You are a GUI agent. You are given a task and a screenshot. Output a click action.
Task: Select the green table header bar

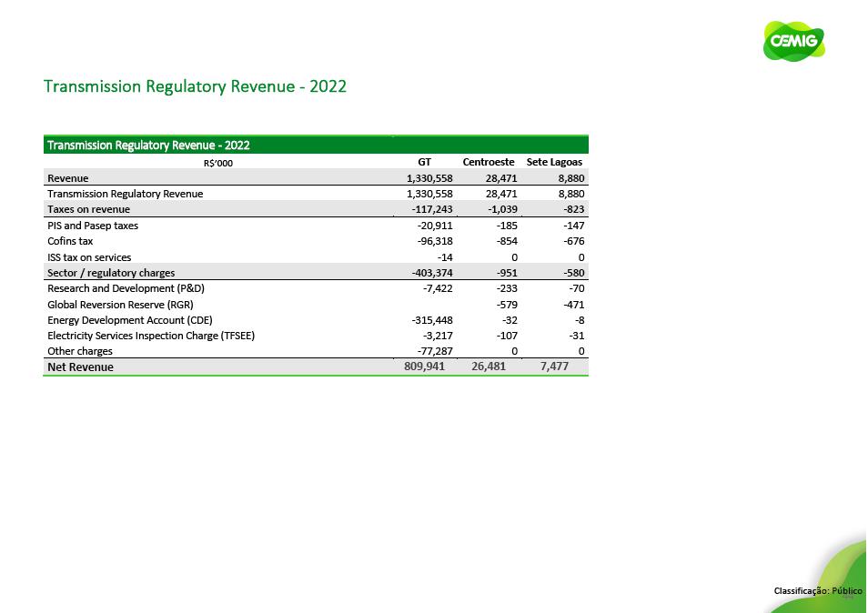[x=316, y=145]
